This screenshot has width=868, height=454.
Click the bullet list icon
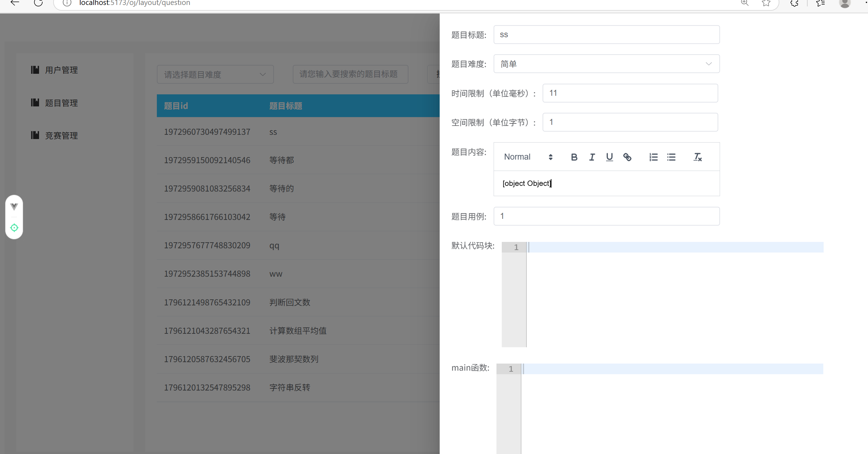pos(671,157)
